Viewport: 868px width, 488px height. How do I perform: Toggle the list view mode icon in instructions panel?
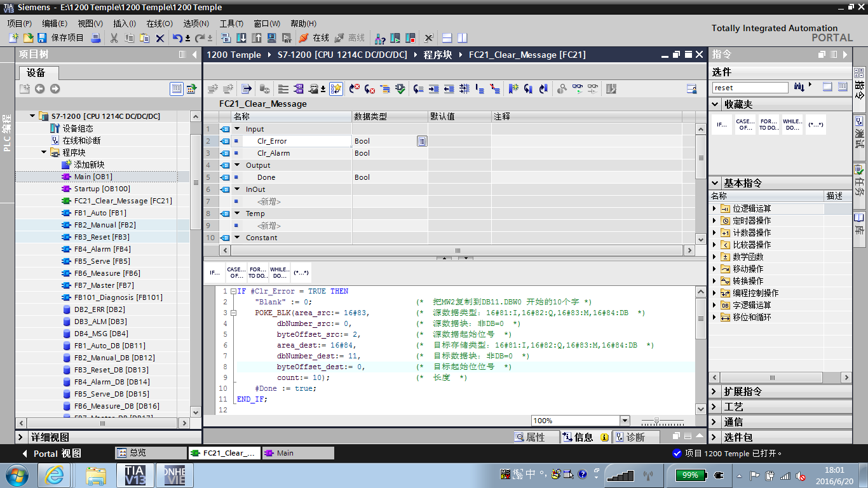coord(843,87)
